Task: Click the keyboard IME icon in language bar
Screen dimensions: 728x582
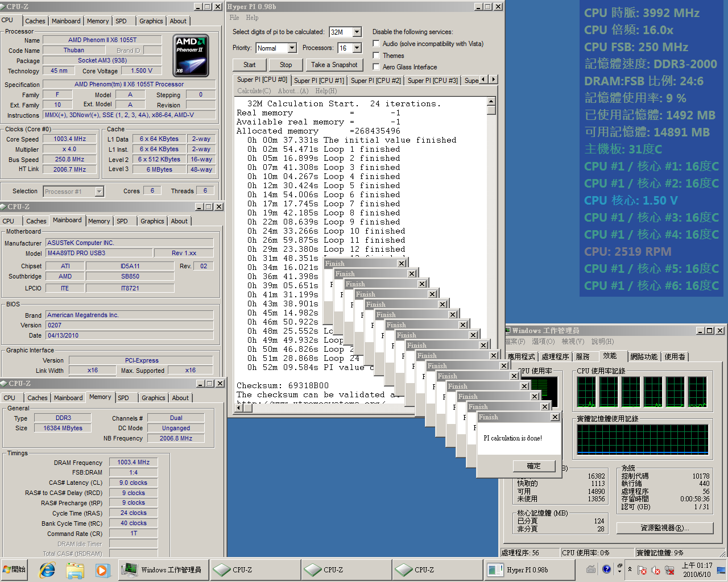Action: (x=591, y=569)
